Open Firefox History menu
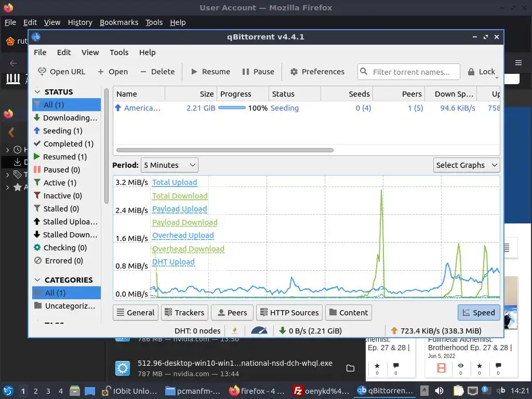This screenshot has width=532, height=399. (x=80, y=22)
